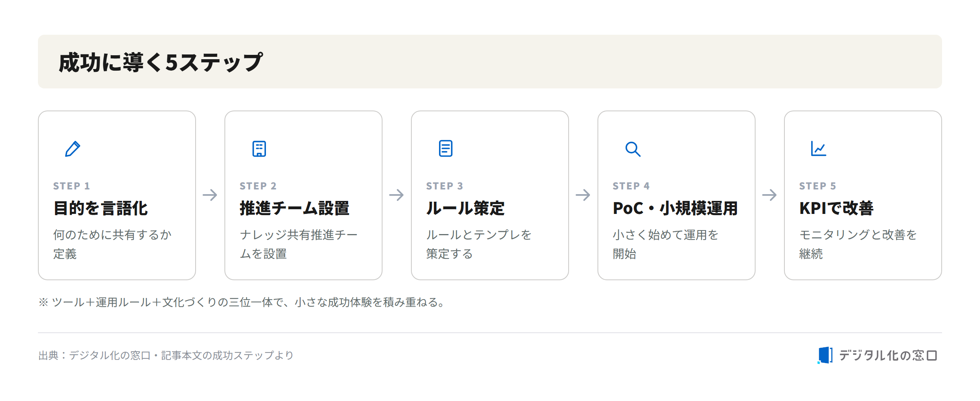Select the PoC・小規模運用 heading
The height and width of the screenshot is (401, 980).
coord(675,208)
